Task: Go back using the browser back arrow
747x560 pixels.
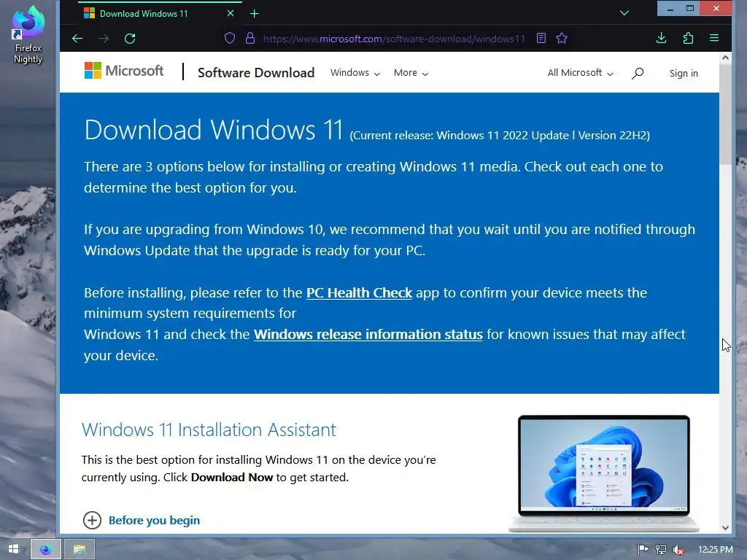Action: [x=77, y=39]
